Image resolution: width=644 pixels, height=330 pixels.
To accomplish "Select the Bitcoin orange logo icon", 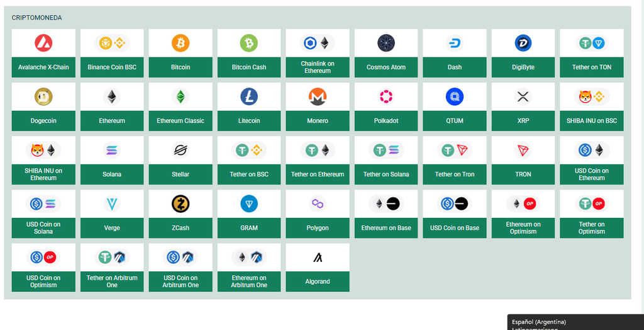I will pyautogui.click(x=180, y=43).
